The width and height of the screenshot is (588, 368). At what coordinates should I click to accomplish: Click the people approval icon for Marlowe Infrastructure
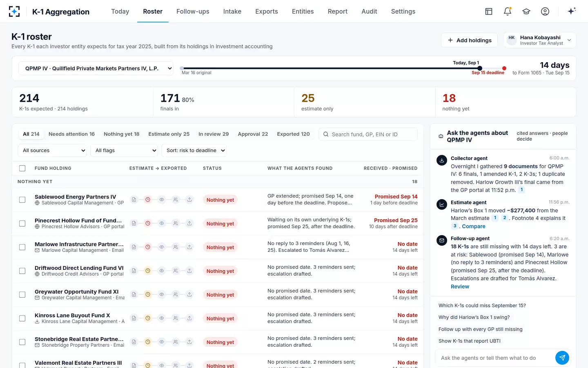(176, 247)
